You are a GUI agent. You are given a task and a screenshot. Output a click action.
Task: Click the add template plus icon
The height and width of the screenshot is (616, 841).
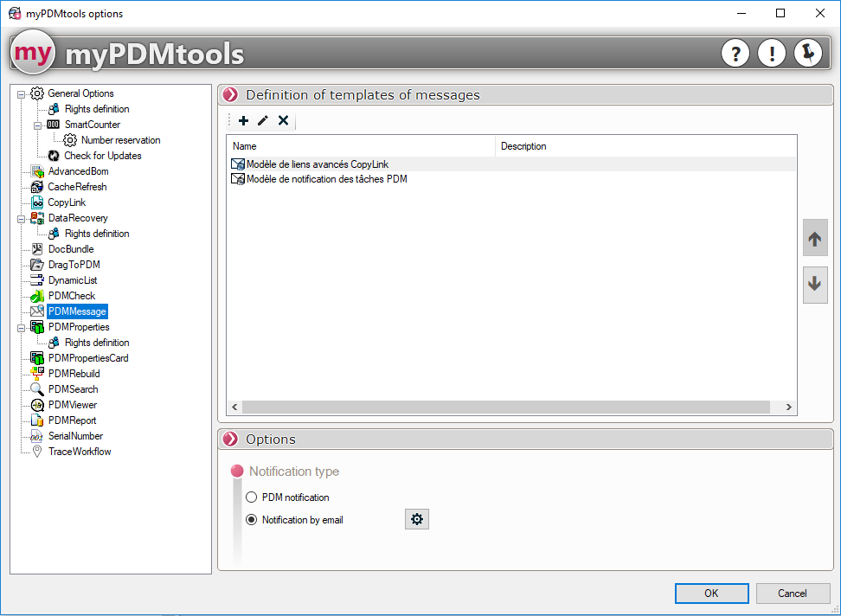(243, 121)
